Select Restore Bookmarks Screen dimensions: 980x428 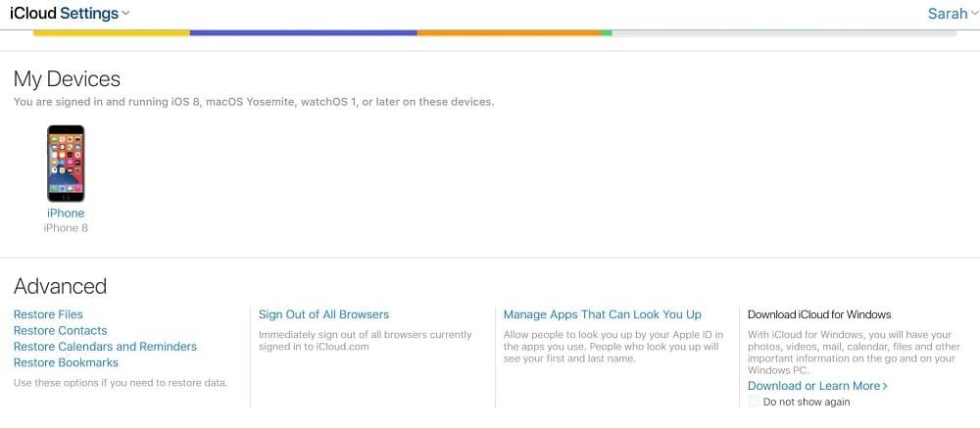coord(66,362)
